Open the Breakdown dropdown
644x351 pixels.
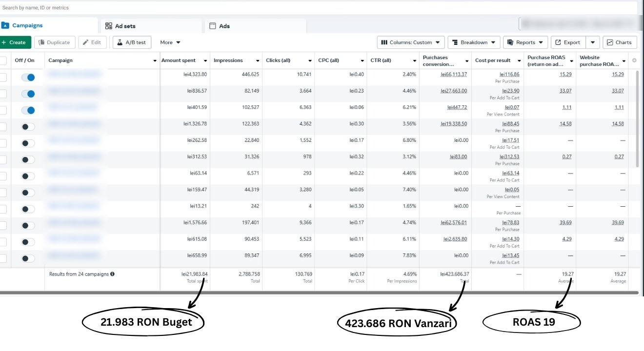pos(474,42)
